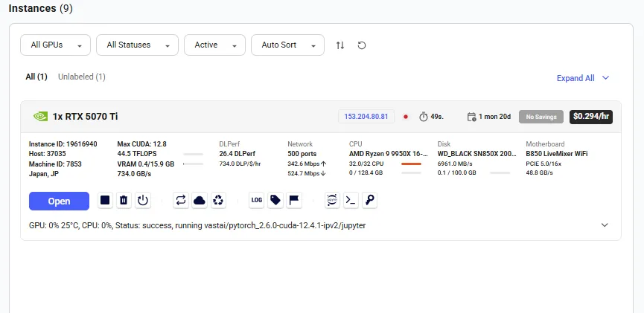The height and width of the screenshot is (313, 644).
Task: Click the refresh instances icon
Action: pos(361,45)
